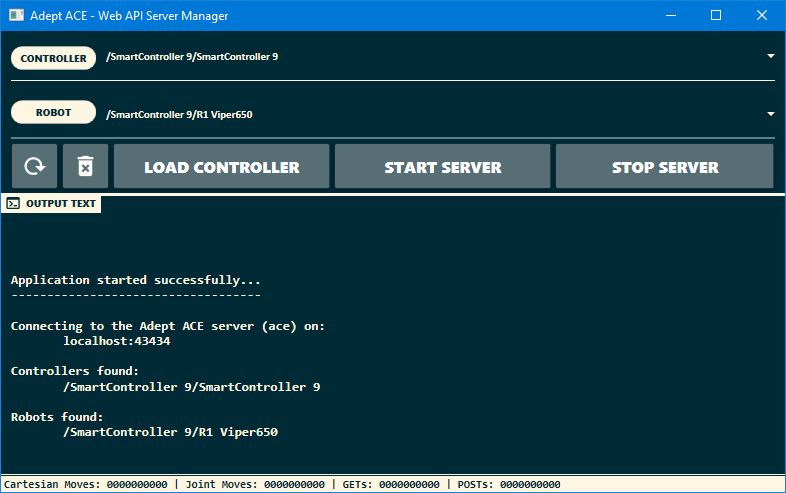Click the trash delete icon button

click(x=85, y=166)
